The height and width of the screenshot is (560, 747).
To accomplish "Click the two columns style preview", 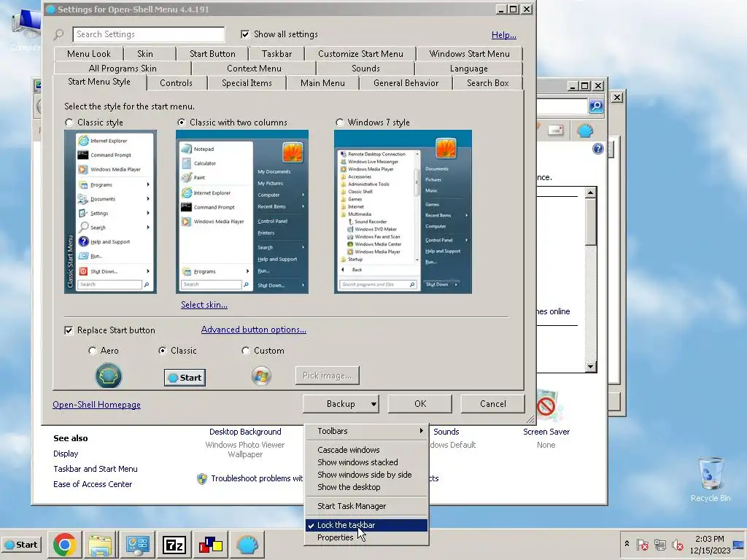I will (x=242, y=212).
